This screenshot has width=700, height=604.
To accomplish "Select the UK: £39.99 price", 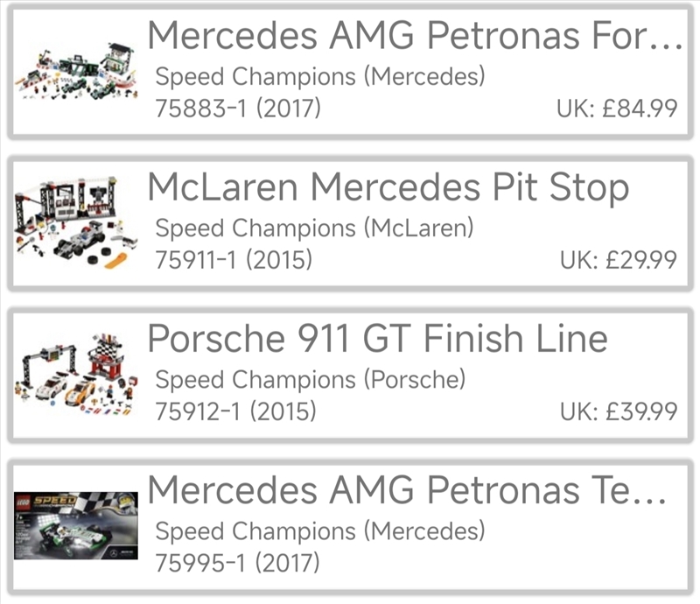I will (x=618, y=411).
